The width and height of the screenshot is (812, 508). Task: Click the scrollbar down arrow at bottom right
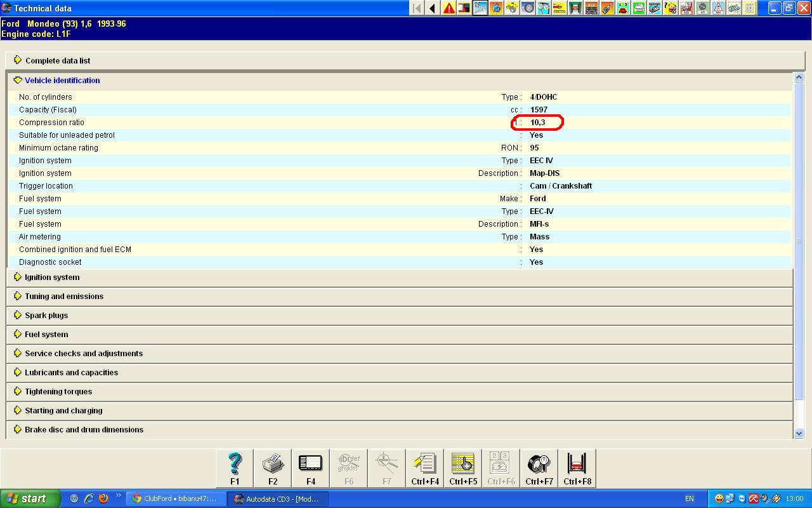799,433
